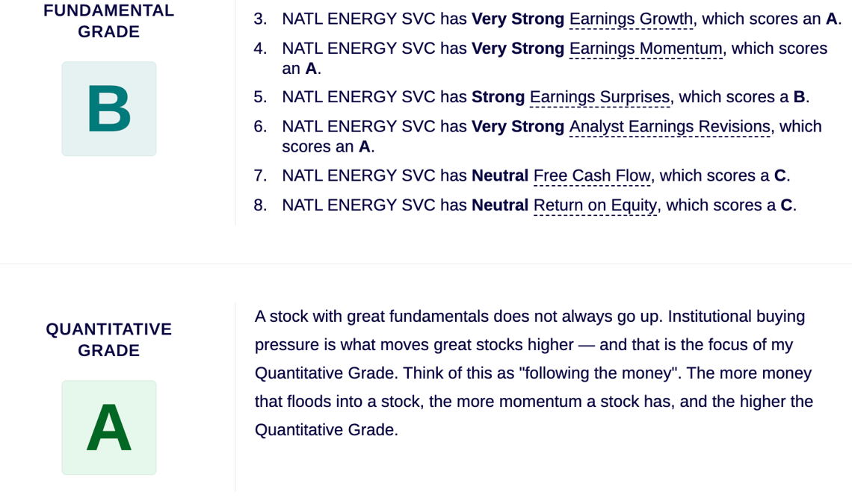Screen dimensions: 852x504
Task: Click list item 7 Neutral Free Cash Flow text
Action: click(522, 176)
